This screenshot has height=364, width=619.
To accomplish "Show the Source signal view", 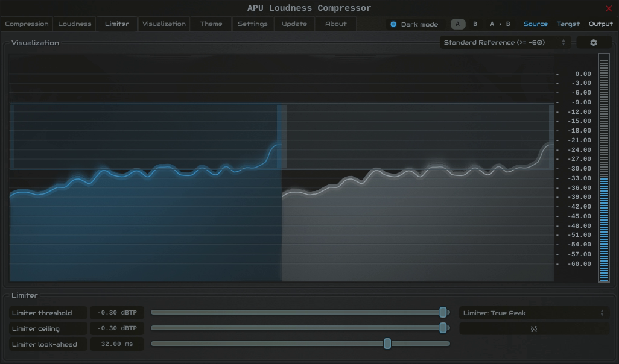I will [535, 24].
